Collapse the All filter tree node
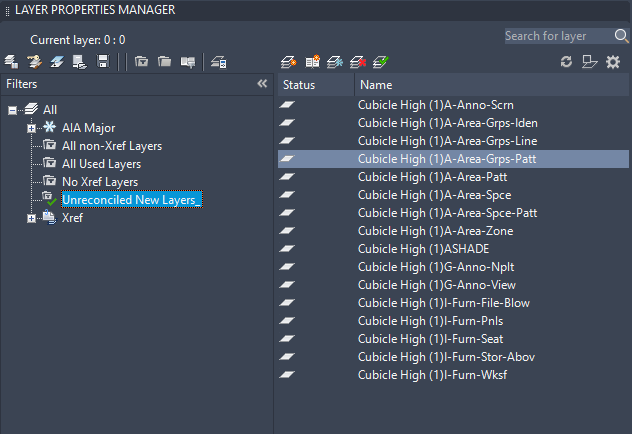 pyautogui.click(x=13, y=109)
